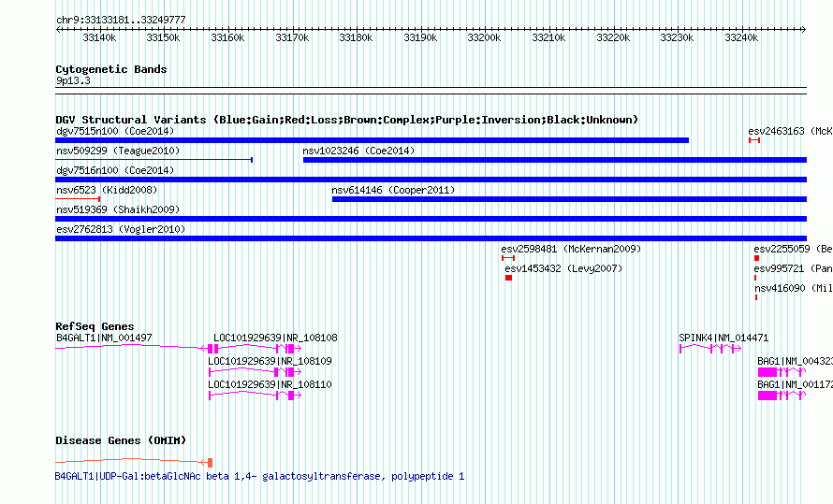Click the nsv509299 (Teague2010) thin blue variant line
Viewport: 833px width, 504px height.
[154, 160]
